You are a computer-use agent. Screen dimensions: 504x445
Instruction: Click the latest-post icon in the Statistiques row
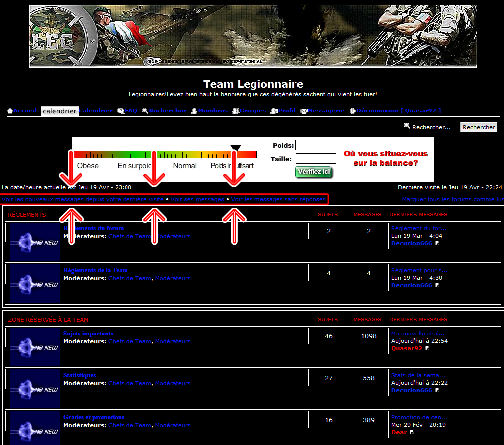point(437,390)
